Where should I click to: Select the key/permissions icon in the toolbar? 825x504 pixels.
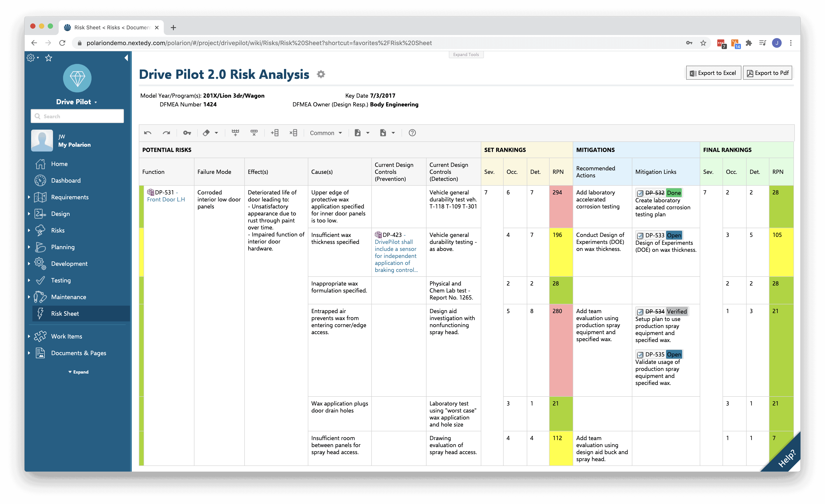pyautogui.click(x=187, y=133)
